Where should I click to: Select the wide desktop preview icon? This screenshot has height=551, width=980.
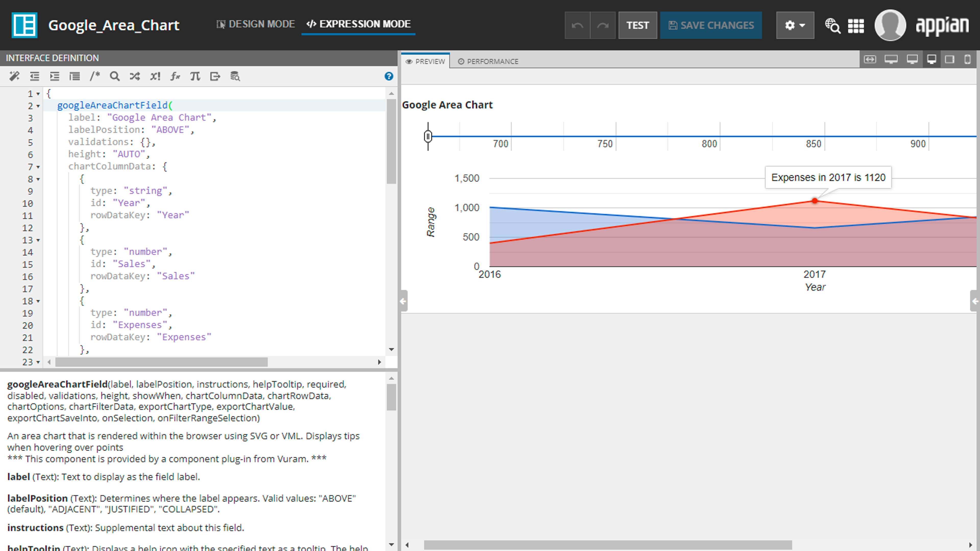click(891, 59)
